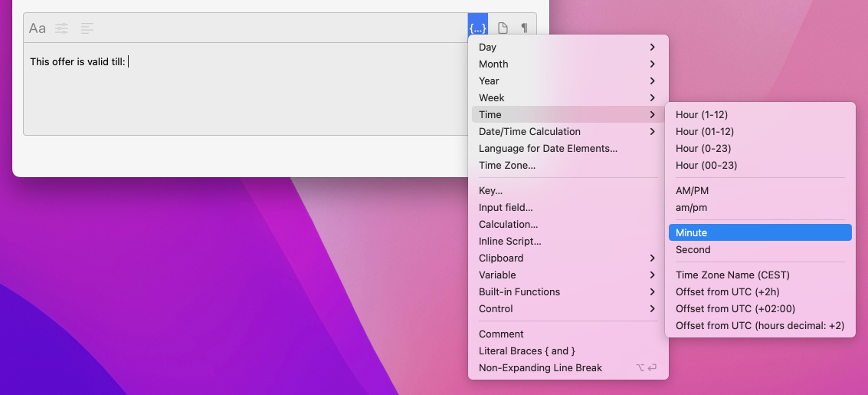Screen dimensions: 868x395
Task: Click the Aa font format icon
Action: coord(38,28)
